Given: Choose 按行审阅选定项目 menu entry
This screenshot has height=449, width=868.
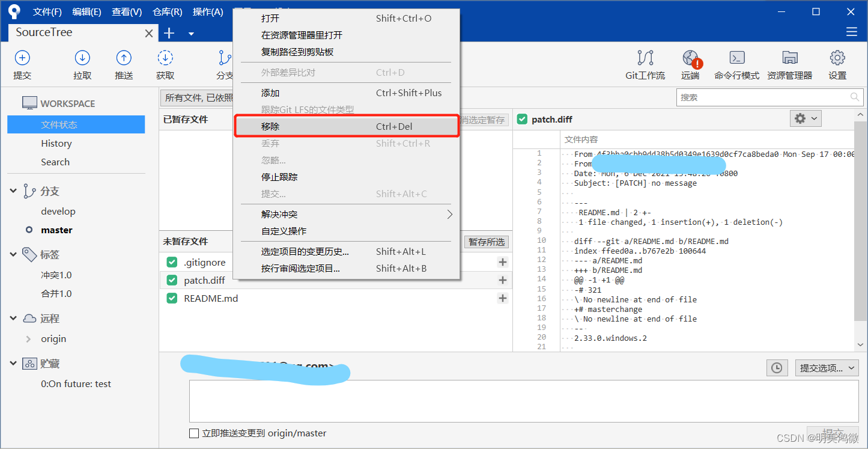Looking at the screenshot, I should (x=347, y=268).
